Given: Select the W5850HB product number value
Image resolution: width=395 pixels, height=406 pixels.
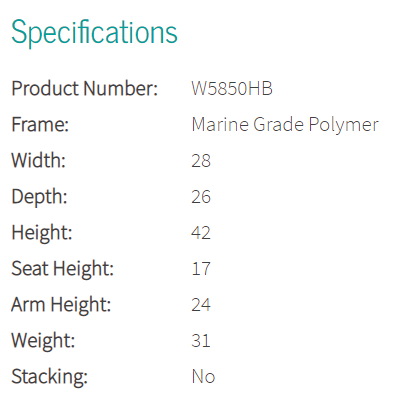Looking at the screenshot, I should tap(232, 89).
